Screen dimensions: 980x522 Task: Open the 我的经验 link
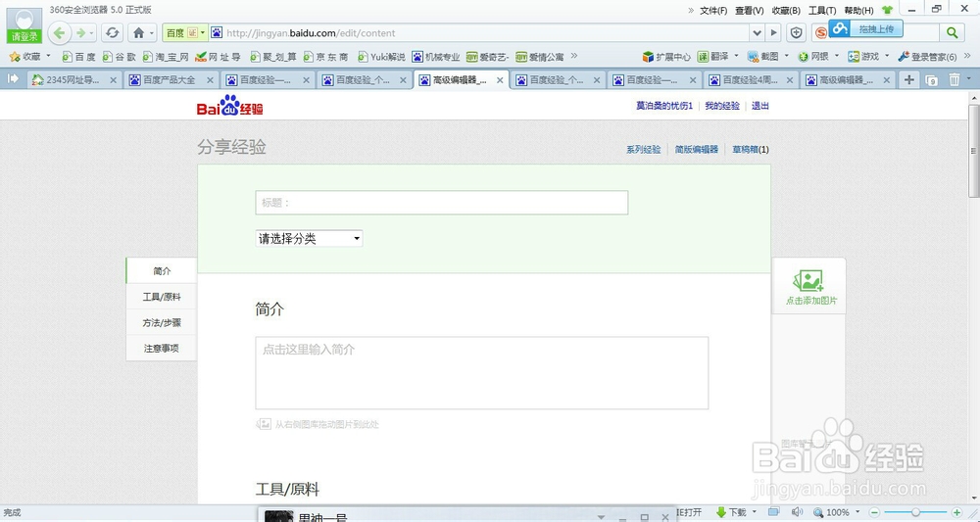tap(722, 106)
